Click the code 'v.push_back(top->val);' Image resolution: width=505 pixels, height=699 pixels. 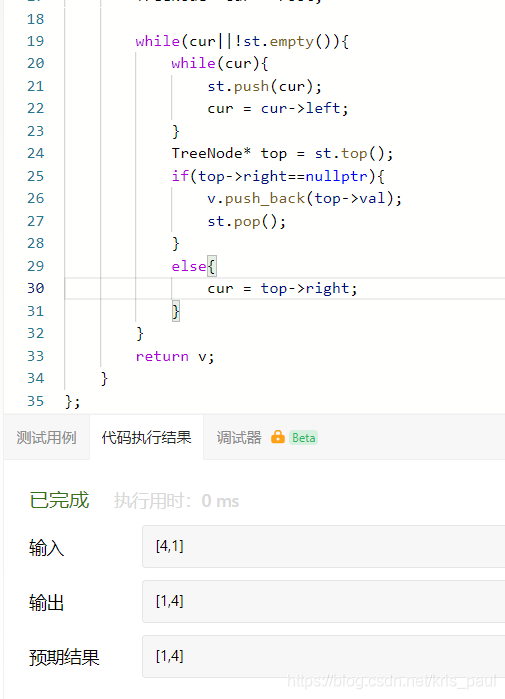coord(304,199)
